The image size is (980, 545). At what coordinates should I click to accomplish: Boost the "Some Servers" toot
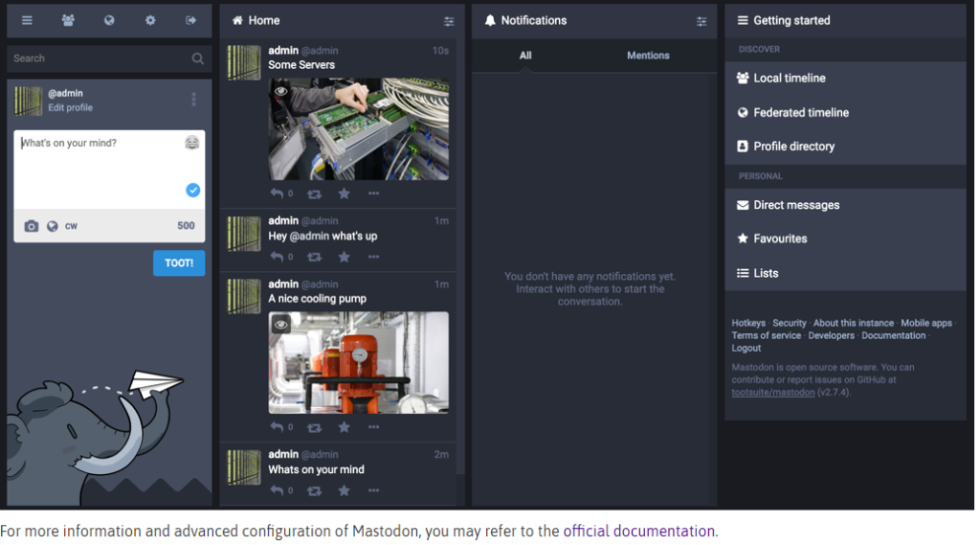click(314, 193)
